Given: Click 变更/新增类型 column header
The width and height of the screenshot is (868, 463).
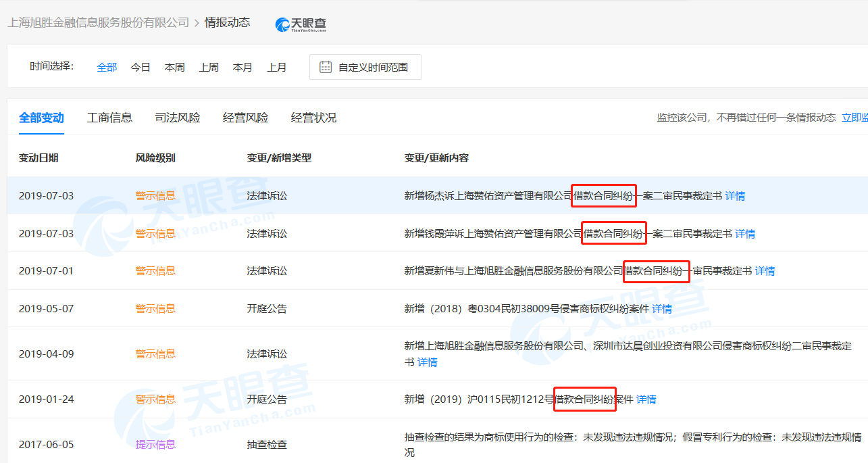Looking at the screenshot, I should tap(279, 157).
